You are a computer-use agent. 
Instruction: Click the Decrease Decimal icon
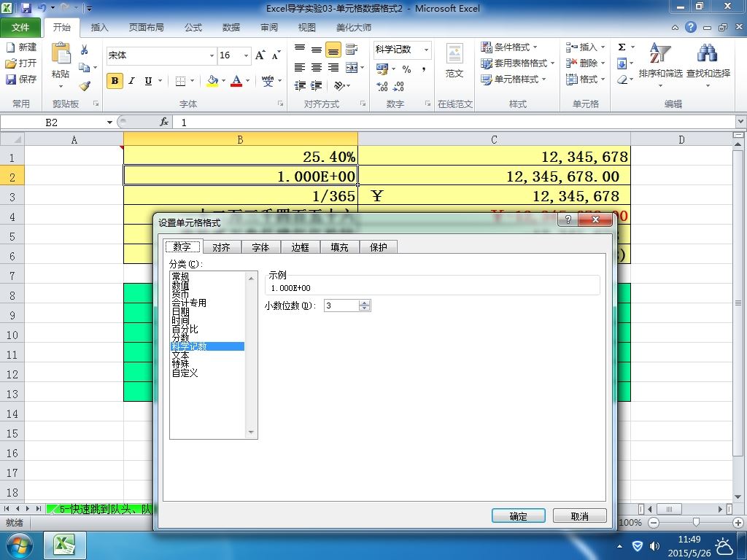(398, 86)
